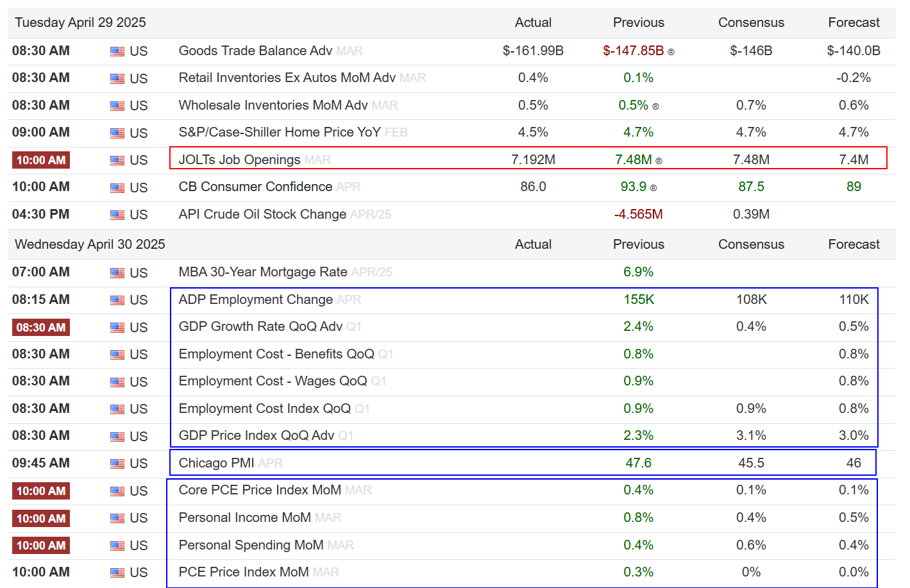Click the revised icon next to 93.9
This screenshot has width=910, height=588.
pyautogui.click(x=653, y=188)
